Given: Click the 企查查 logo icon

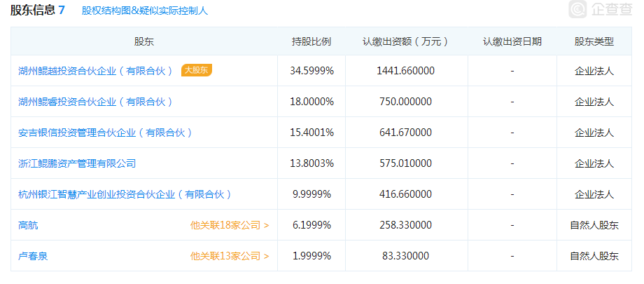Looking at the screenshot, I should [x=578, y=11].
